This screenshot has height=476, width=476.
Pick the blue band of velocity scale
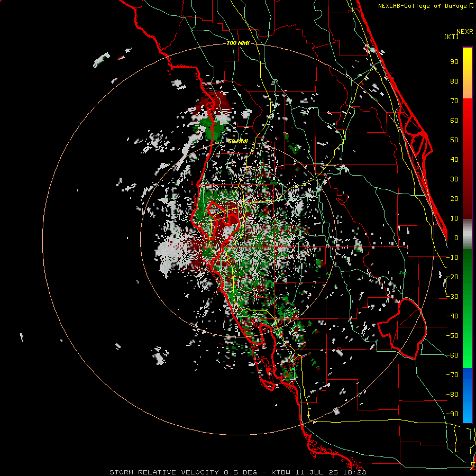pyautogui.click(x=467, y=396)
